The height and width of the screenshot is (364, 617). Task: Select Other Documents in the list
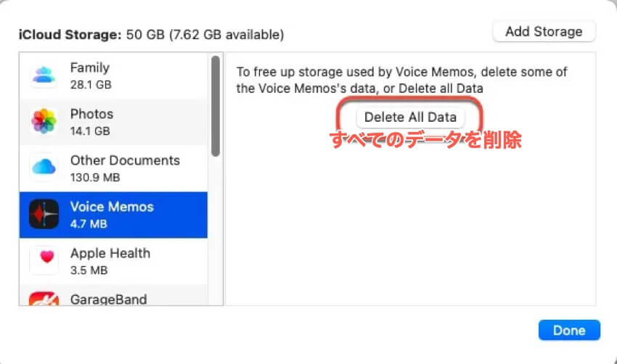click(x=113, y=168)
